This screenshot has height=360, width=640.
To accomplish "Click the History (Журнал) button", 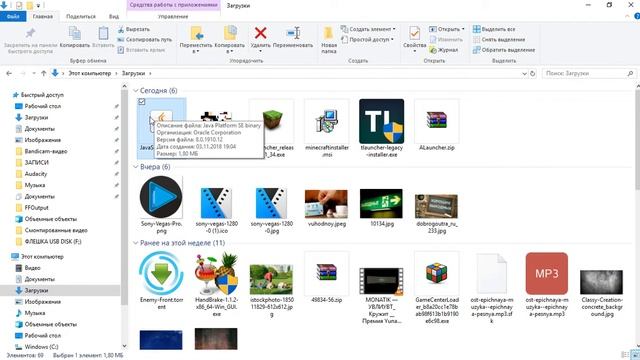I will [x=444, y=50].
